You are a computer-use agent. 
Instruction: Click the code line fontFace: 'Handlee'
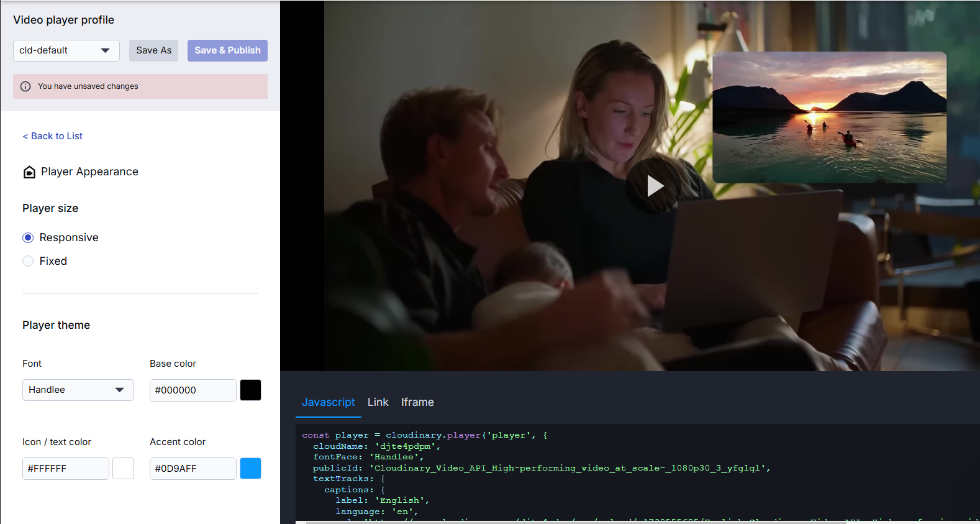pos(368,457)
